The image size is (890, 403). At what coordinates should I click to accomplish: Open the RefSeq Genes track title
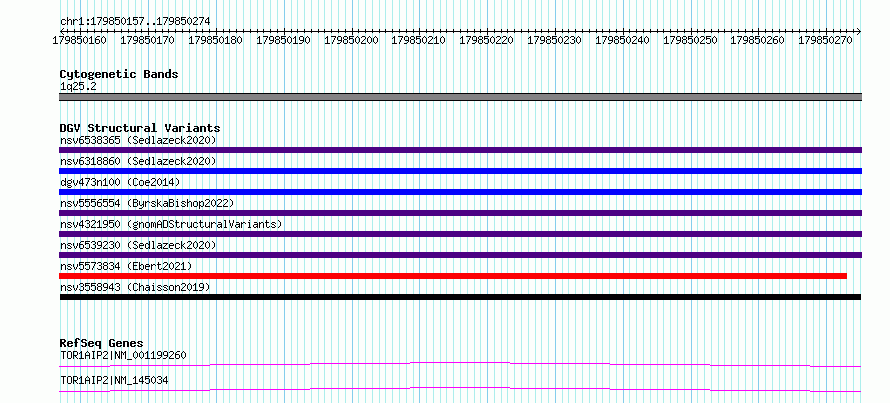pos(102,343)
